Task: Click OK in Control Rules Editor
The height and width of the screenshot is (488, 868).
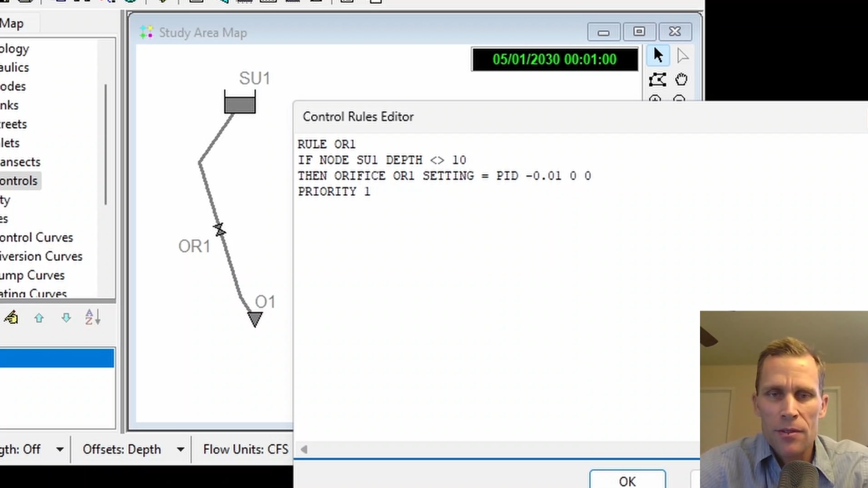Action: coord(627,480)
